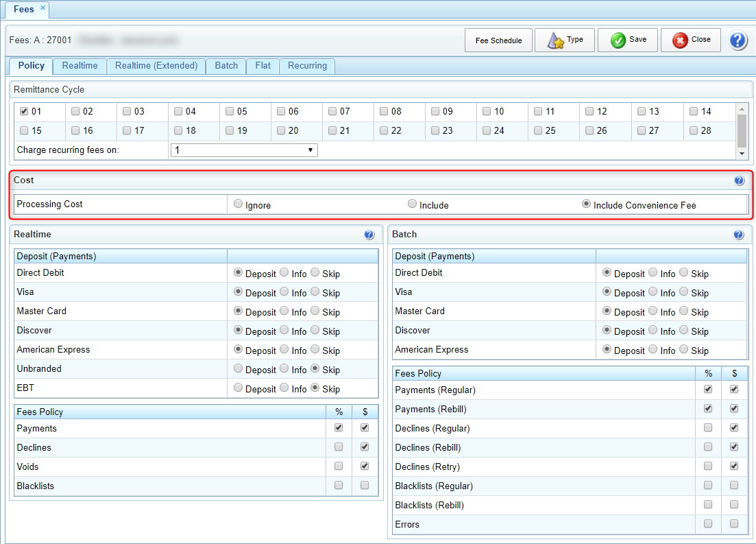Set Realtime Visa to Skip

(x=315, y=292)
